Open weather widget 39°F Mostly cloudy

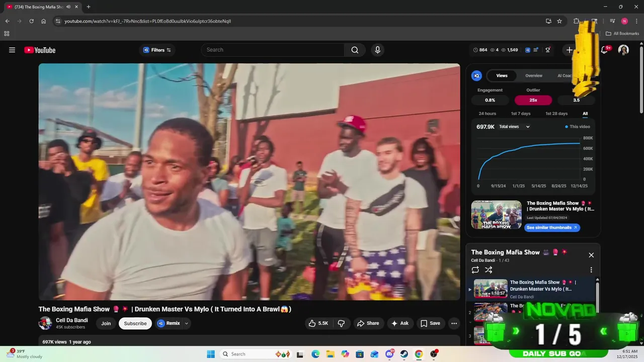(x=25, y=354)
